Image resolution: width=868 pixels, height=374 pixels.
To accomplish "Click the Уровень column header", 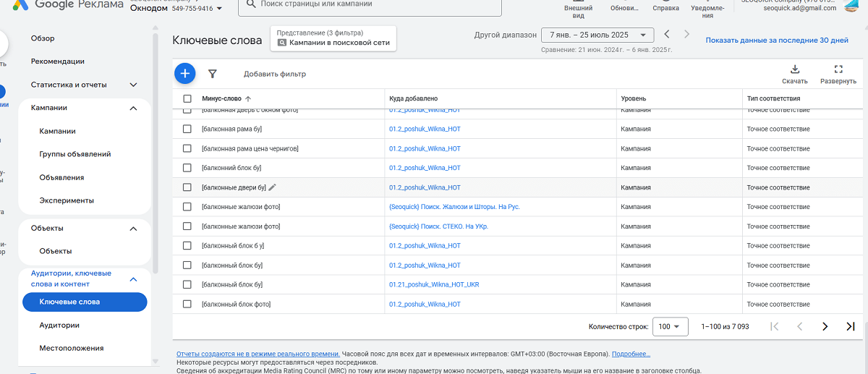I will click(x=634, y=98).
